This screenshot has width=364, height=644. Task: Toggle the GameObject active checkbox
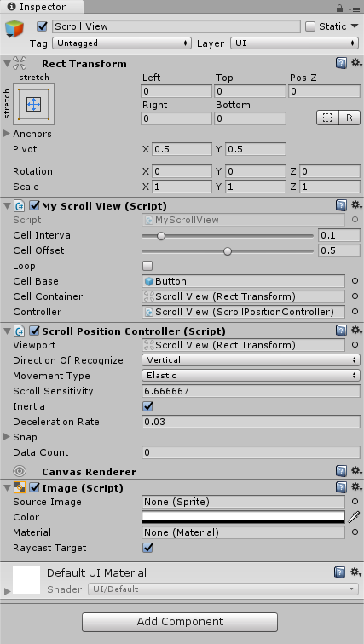tap(42, 26)
